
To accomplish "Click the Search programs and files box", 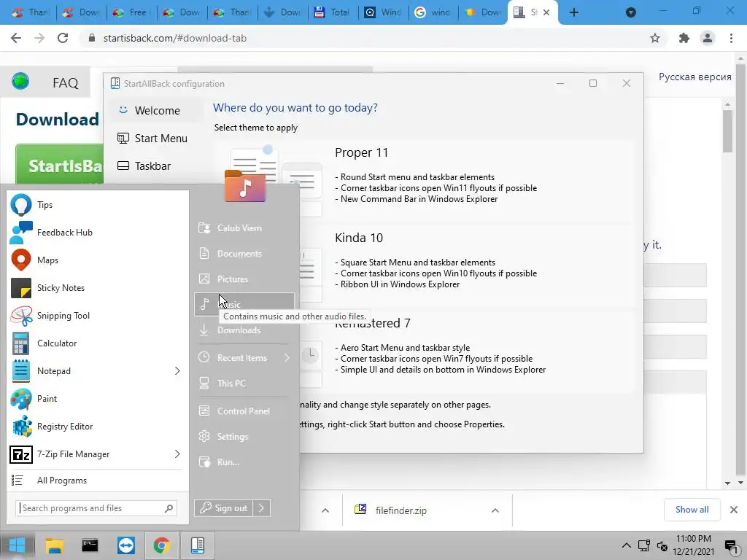I will (96, 508).
